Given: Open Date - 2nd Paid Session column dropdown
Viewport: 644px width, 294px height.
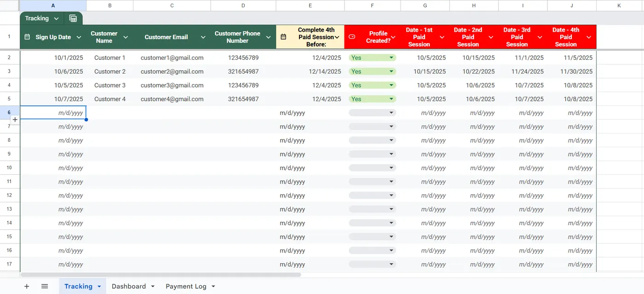Looking at the screenshot, I should pyautogui.click(x=491, y=37).
